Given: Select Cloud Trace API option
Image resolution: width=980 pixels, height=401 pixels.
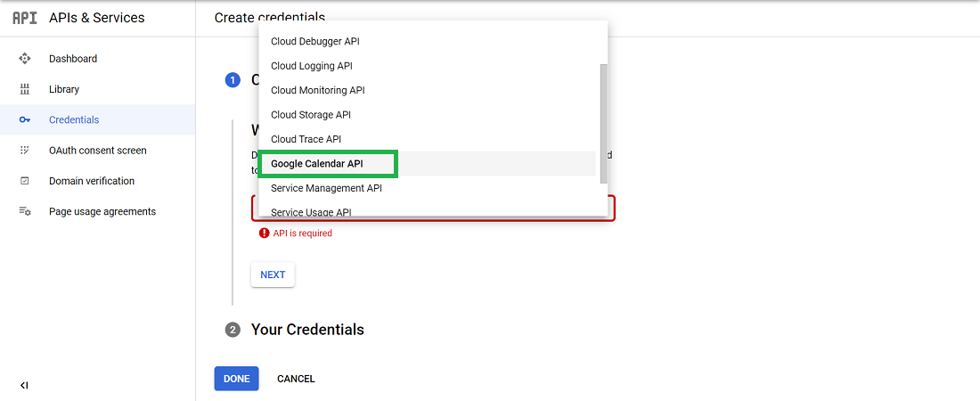Looking at the screenshot, I should [x=428, y=139].
